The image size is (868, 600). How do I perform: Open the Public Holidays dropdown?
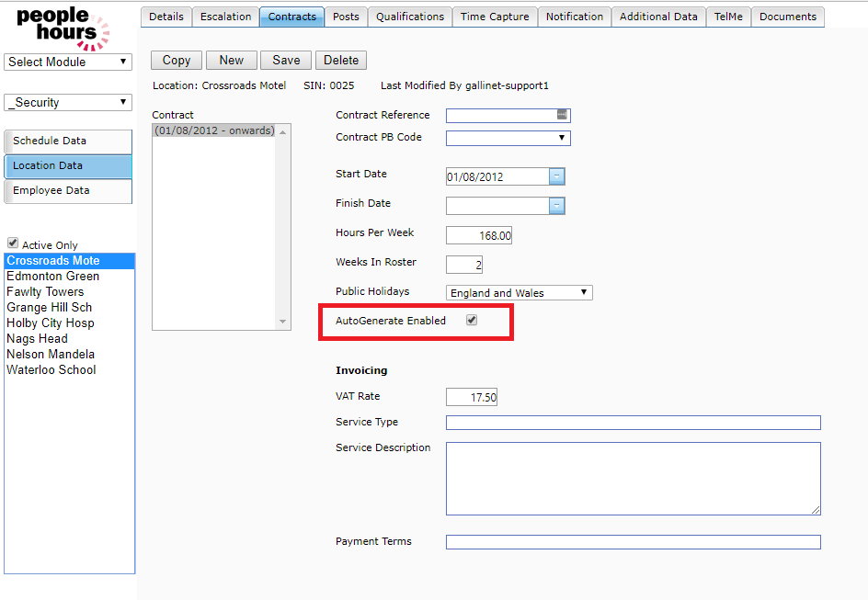click(520, 293)
